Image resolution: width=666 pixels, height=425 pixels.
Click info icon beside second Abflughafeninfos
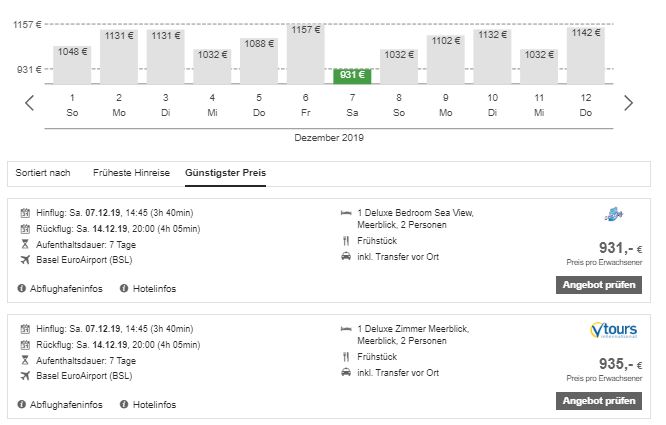(22, 404)
